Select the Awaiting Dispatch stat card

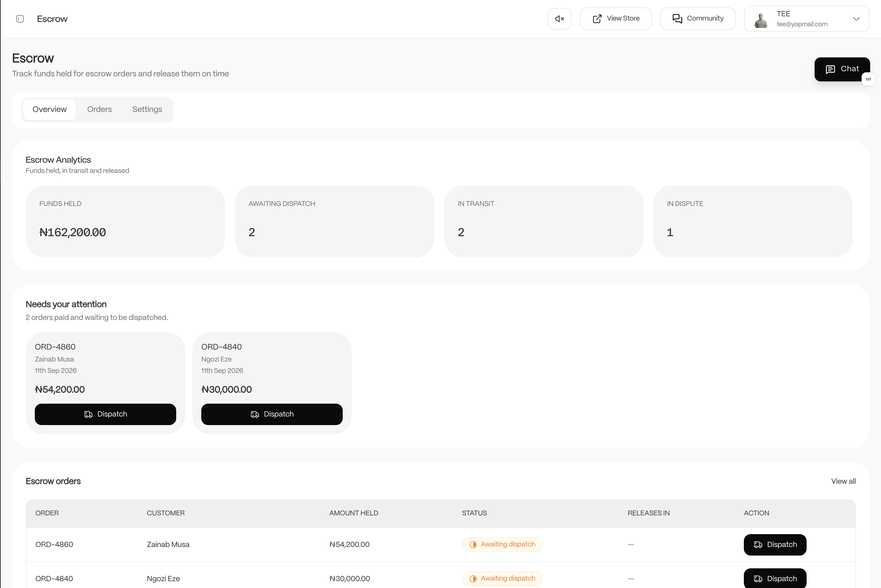(x=334, y=221)
